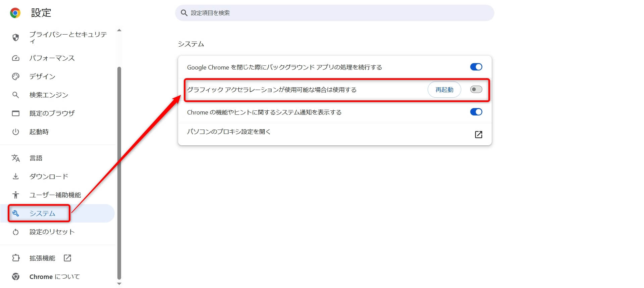Open Chrome について page

click(x=54, y=277)
